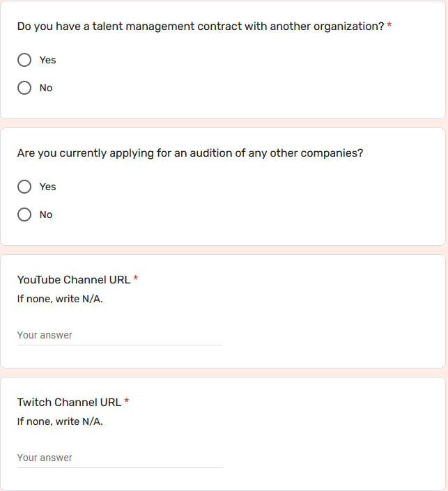Screen dimensions: 448x491
Task: Focus the YouTube Channel URL answer field
Action: point(120,336)
